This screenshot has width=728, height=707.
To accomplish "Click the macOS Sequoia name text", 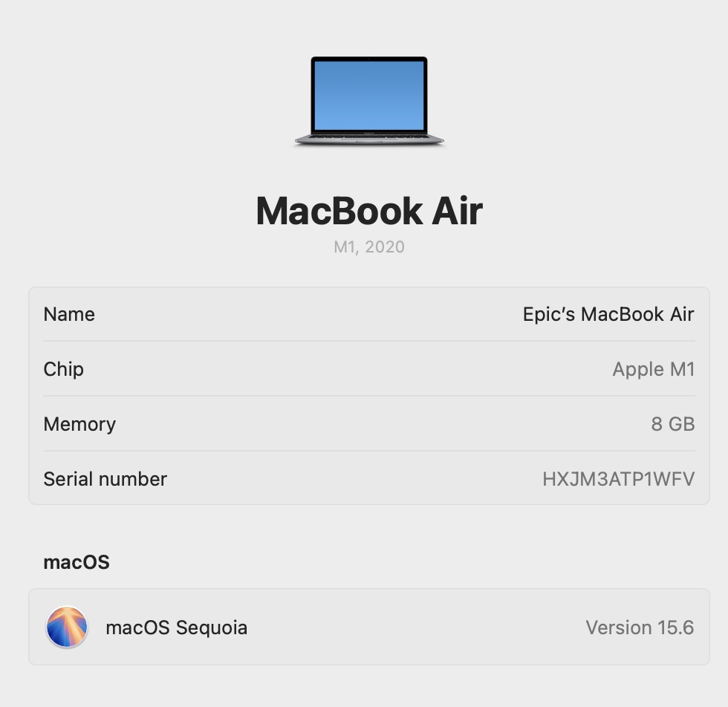I will 177,628.
